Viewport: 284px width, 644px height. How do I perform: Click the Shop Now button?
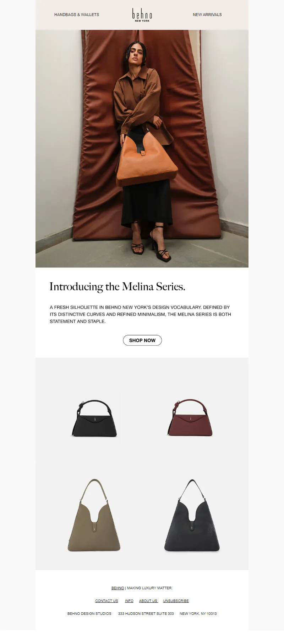coord(142,340)
